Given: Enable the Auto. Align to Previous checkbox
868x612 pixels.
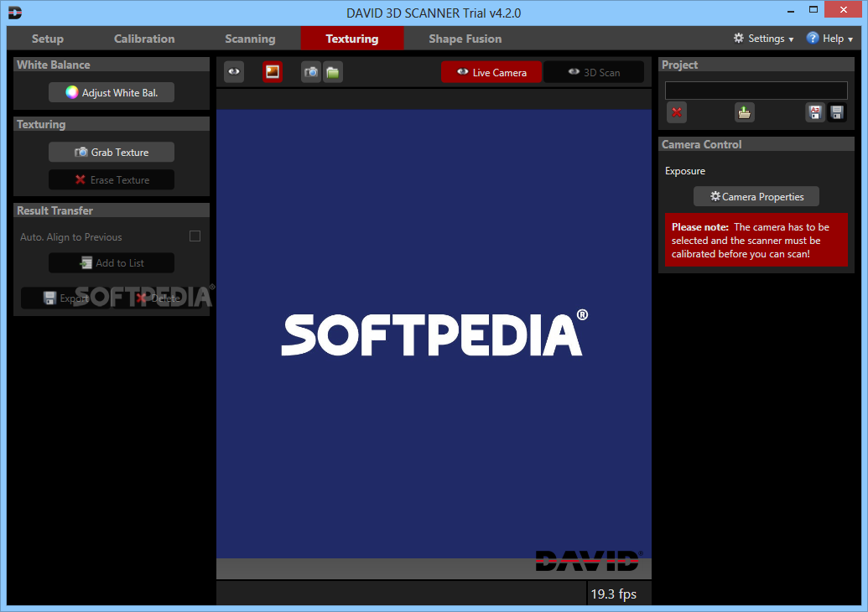Looking at the screenshot, I should [195, 236].
